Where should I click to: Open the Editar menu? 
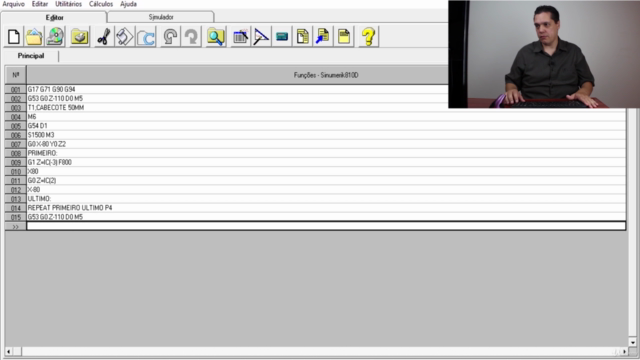pos(40,4)
